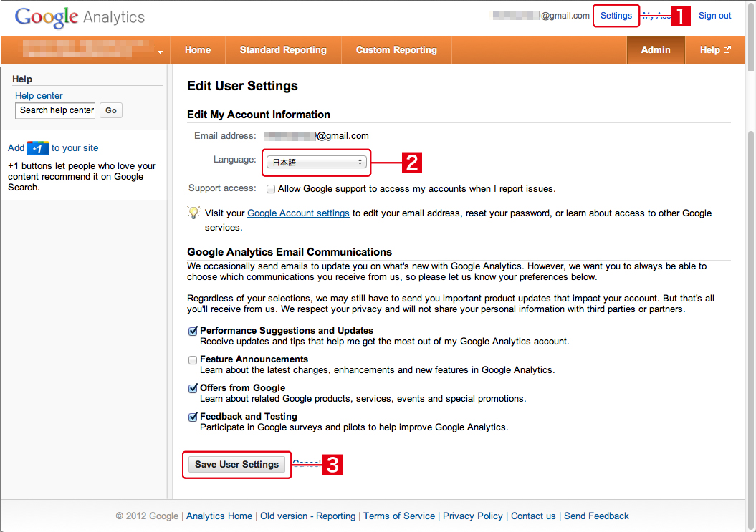This screenshot has height=532, width=756.
Task: Open the Admin tab
Action: 656,49
